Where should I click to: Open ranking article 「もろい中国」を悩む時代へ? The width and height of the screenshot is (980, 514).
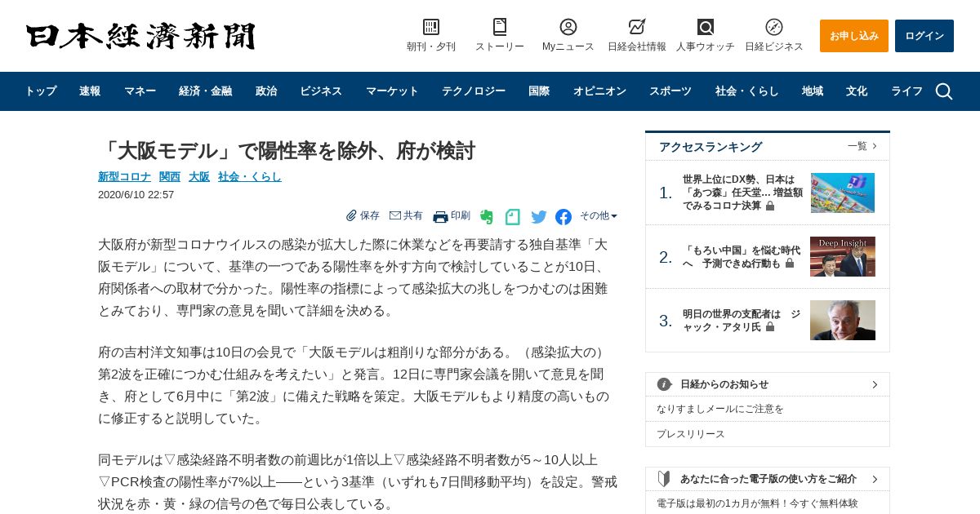click(x=742, y=257)
